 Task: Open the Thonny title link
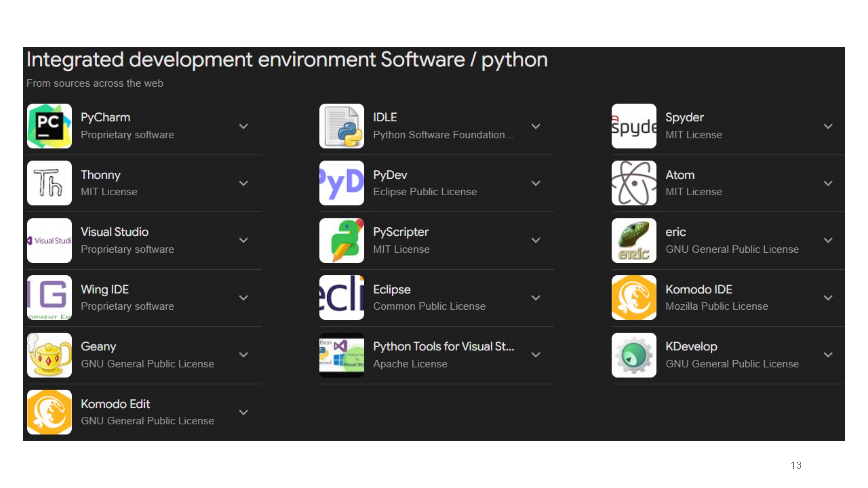click(x=100, y=175)
